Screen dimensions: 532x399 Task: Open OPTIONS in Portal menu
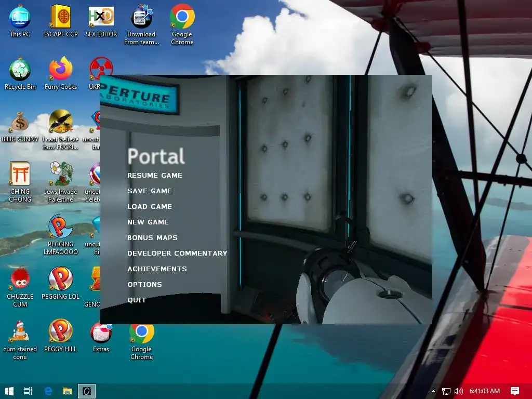(144, 285)
